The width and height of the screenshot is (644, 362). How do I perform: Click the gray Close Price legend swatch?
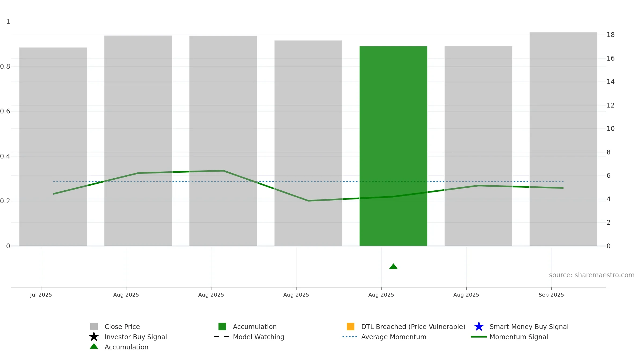(x=94, y=327)
